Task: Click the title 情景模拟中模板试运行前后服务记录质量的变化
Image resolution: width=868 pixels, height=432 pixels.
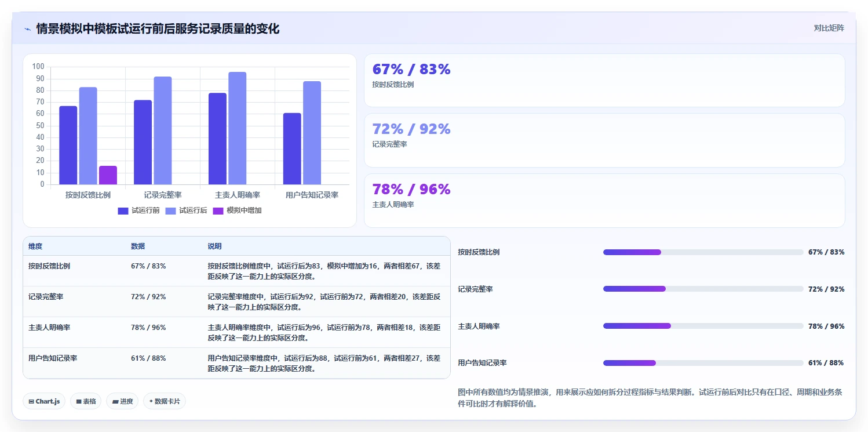Action: pyautogui.click(x=158, y=29)
